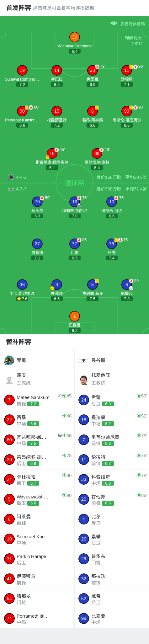The height and width of the screenshot is (644, 149).
Task: Open player 5 费利佩-马亚 with yellow card
Action: [x=93, y=285]
